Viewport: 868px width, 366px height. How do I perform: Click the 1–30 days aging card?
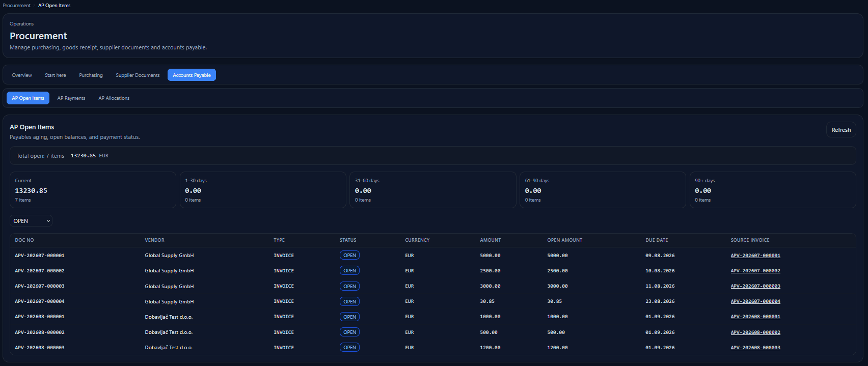[x=263, y=190]
